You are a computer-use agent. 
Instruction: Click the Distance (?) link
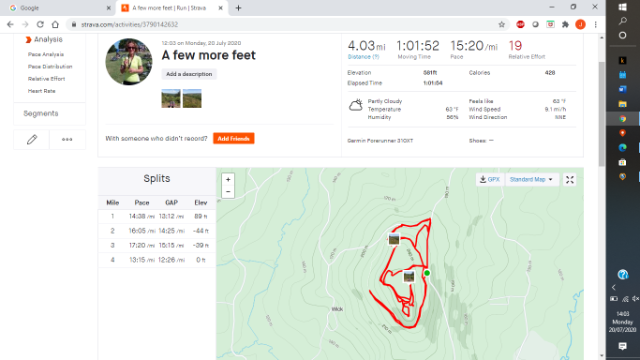[363, 57]
